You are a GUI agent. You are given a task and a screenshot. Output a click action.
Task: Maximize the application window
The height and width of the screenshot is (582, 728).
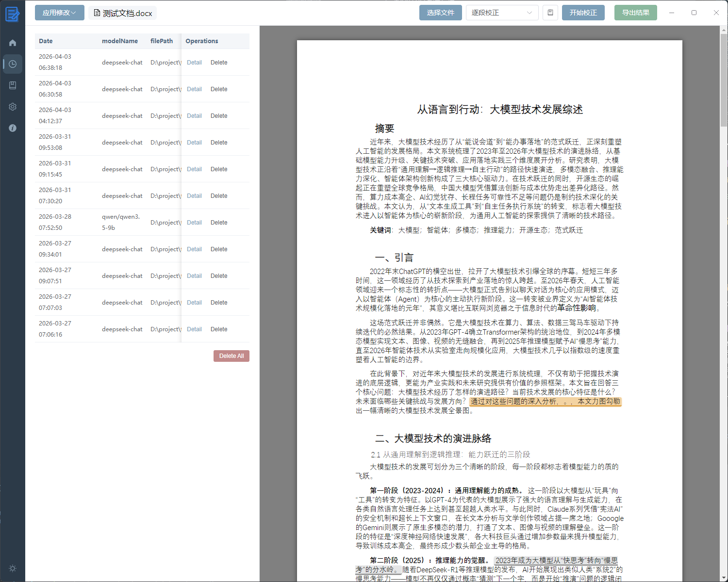[694, 13]
